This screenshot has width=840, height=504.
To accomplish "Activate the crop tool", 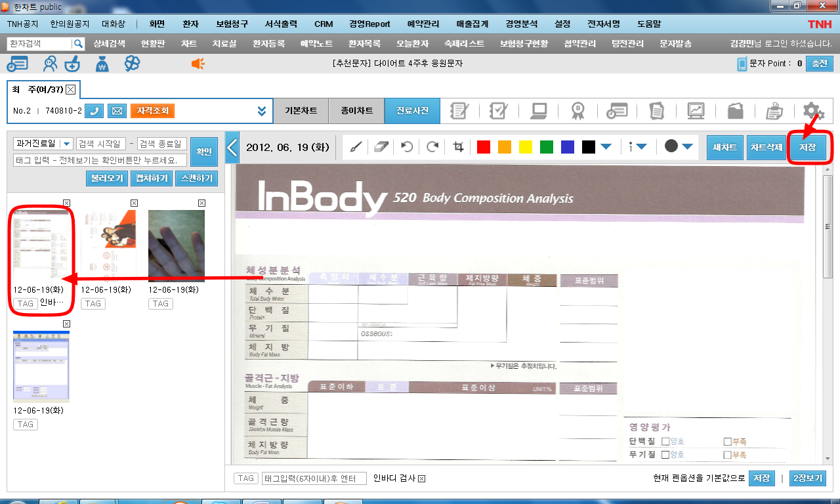I will [x=459, y=147].
